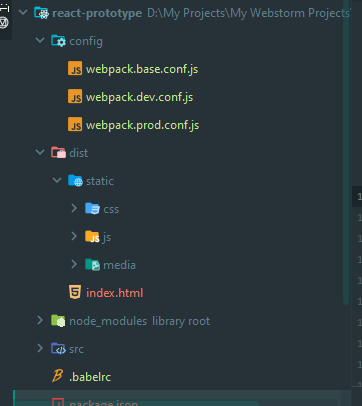Select file webpack.base.conf.js
This screenshot has height=406, width=362.
point(142,69)
